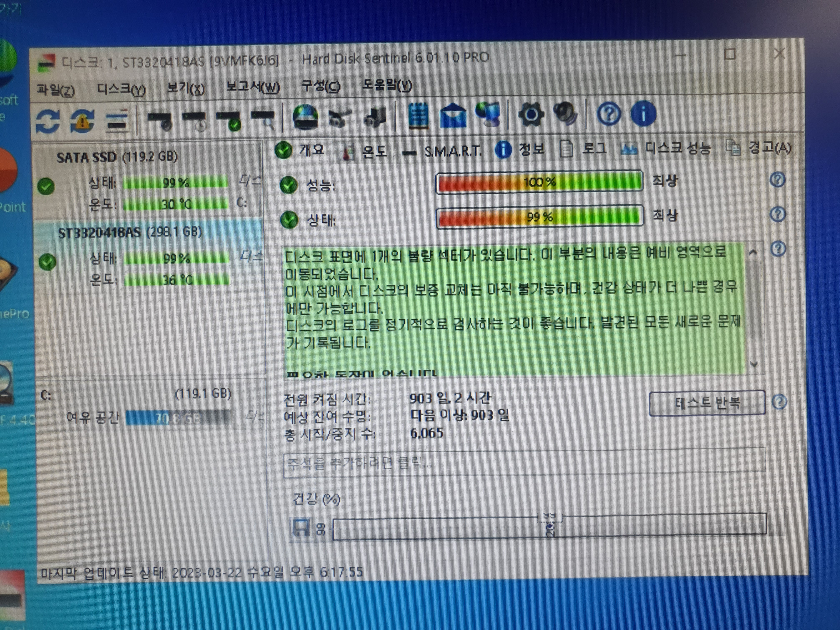840x630 pixels.
Task: Click the 99 % health status bar
Action: pos(540,217)
